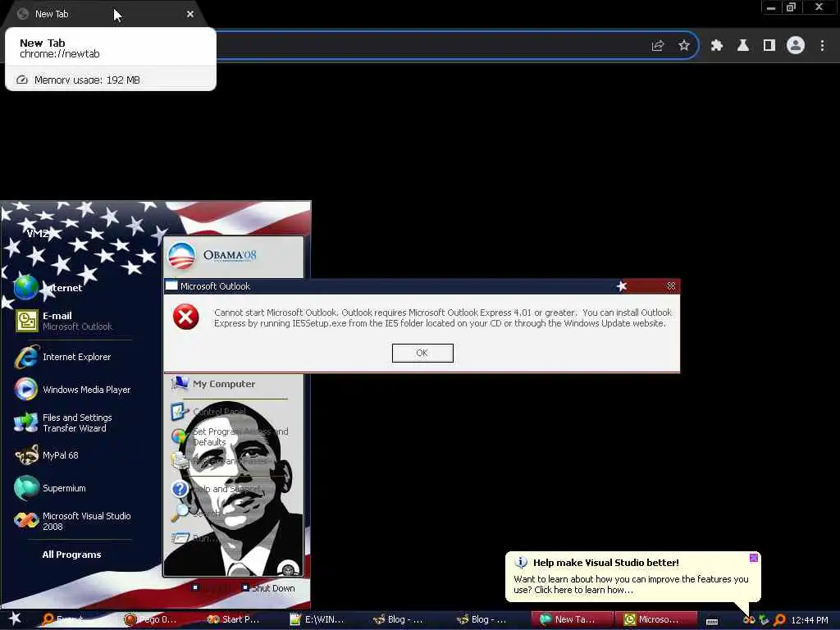The height and width of the screenshot is (630, 840).
Task: Open Microsoft Visual Studio 2008
Action: click(74, 521)
